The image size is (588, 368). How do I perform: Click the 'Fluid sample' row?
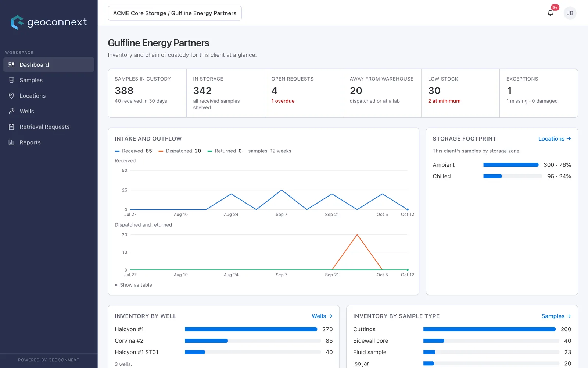click(x=462, y=352)
